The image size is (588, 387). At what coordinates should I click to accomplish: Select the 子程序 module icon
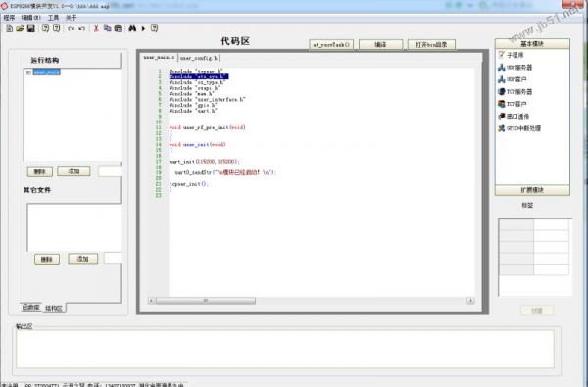tap(501, 55)
